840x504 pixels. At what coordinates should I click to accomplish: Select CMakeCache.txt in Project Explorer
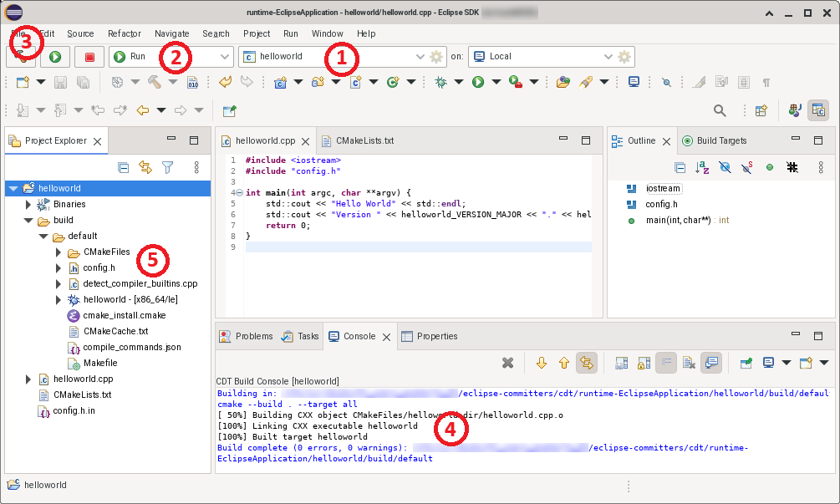(x=115, y=332)
